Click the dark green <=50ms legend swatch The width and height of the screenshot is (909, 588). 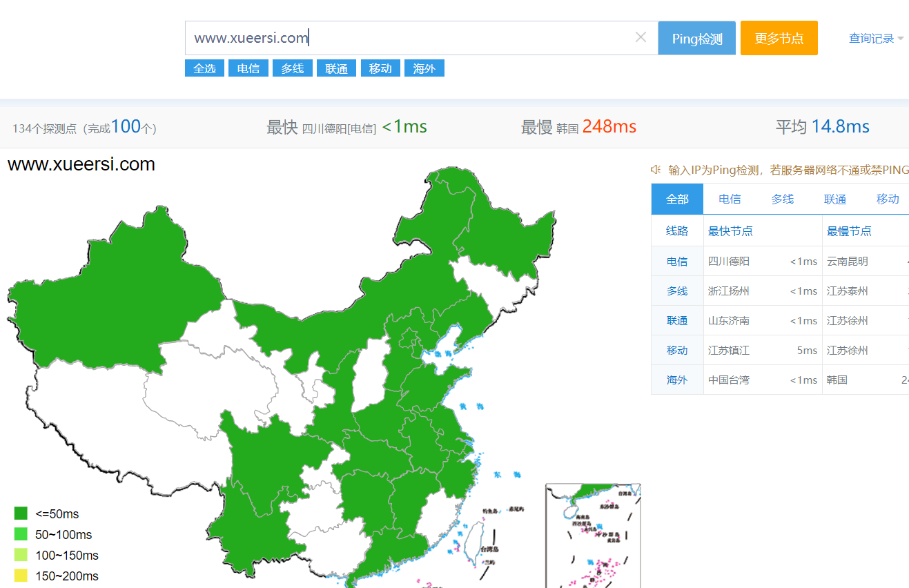pyautogui.click(x=21, y=513)
